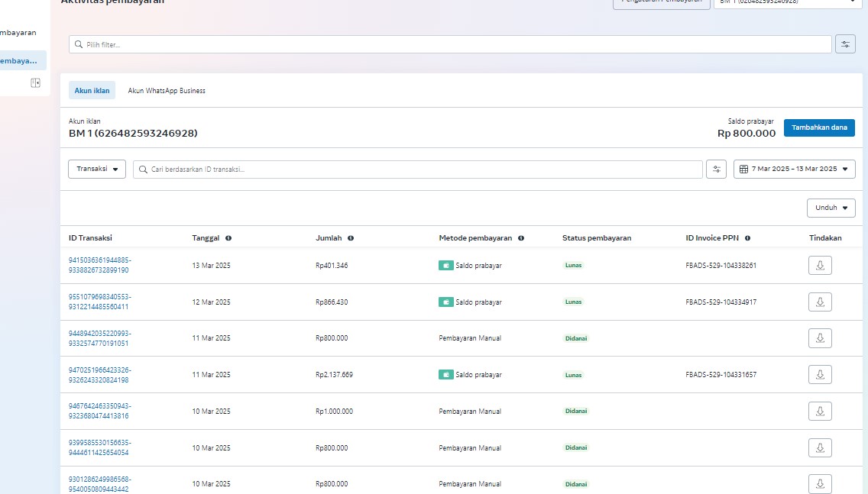
Task: Open the Transaksi dropdown
Action: pyautogui.click(x=97, y=170)
